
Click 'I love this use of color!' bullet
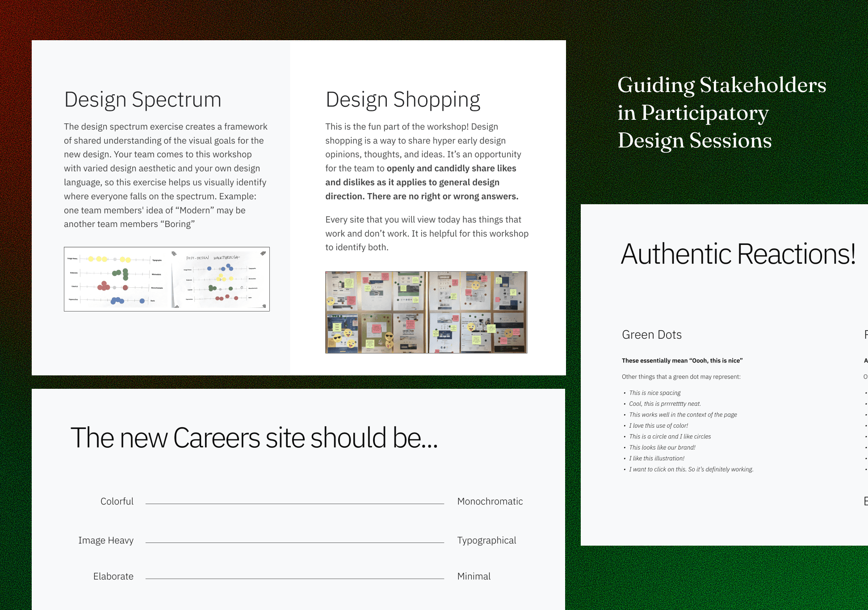click(x=658, y=425)
